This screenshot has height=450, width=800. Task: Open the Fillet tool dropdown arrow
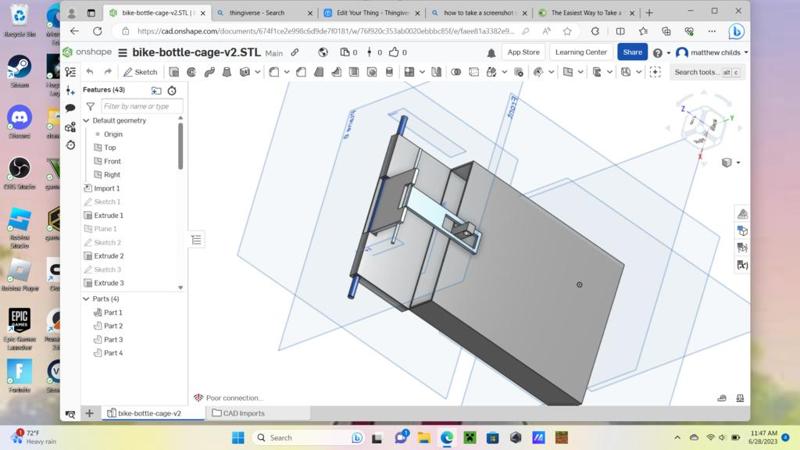pyautogui.click(x=287, y=72)
